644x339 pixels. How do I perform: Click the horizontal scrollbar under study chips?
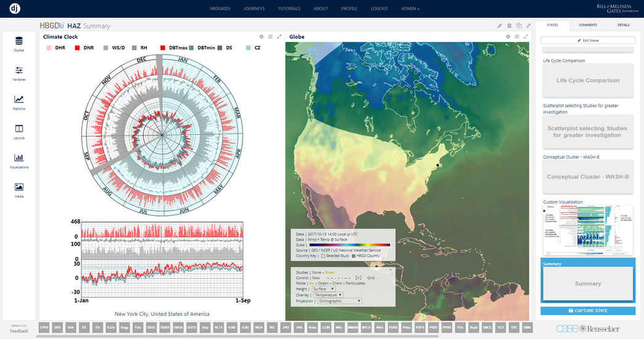click(237, 336)
